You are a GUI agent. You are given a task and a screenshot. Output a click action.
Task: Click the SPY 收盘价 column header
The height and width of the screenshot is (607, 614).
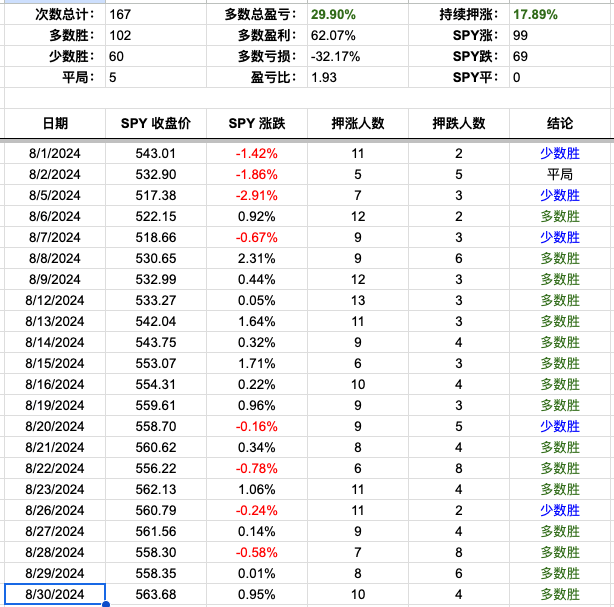155,123
